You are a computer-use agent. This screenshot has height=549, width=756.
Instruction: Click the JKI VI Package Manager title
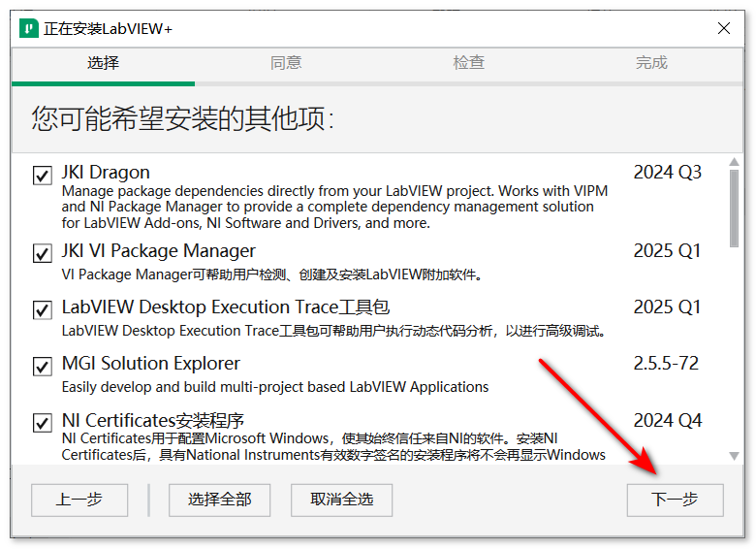coord(159,251)
